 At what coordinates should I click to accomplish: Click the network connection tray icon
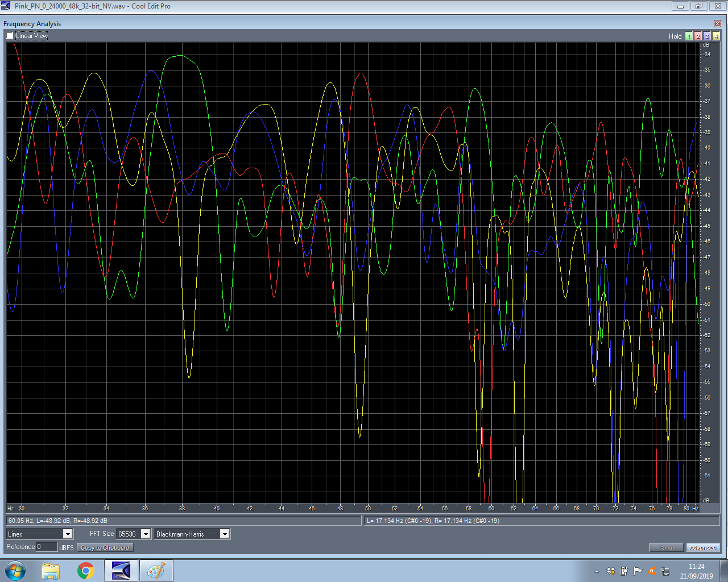(x=665, y=571)
